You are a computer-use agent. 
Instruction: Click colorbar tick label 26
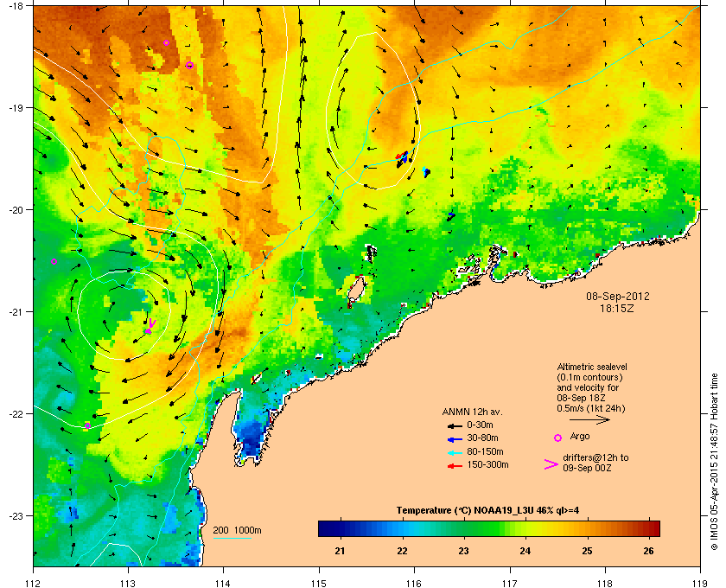click(649, 551)
